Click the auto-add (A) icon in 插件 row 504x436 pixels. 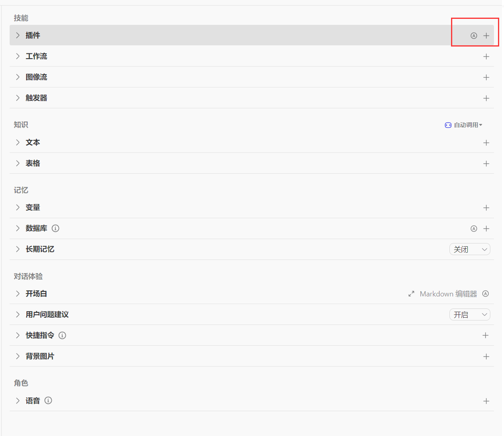click(474, 36)
